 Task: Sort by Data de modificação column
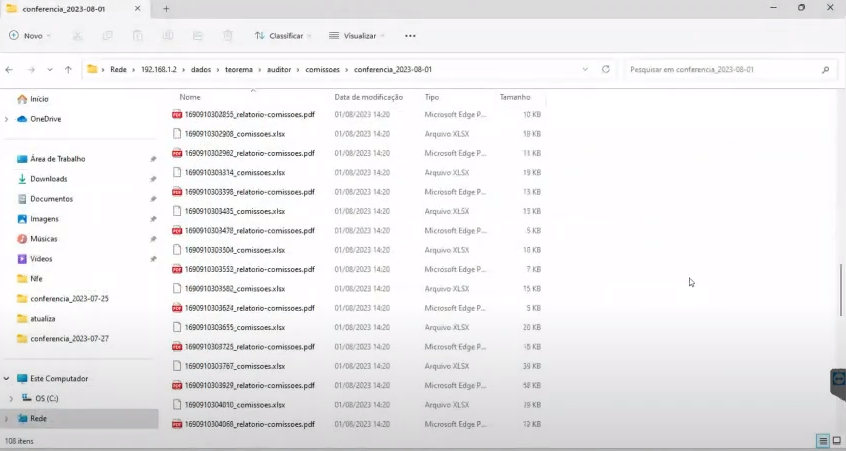pyautogui.click(x=369, y=97)
